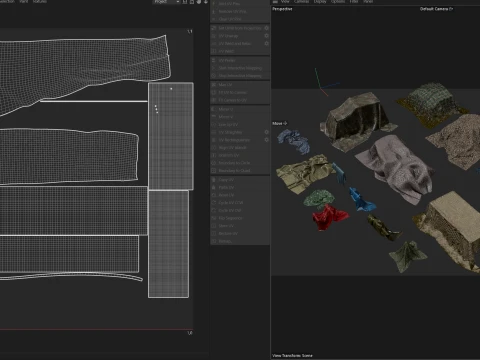The image size is (480, 360).
Task: Open the viewport Options menu
Action: coord(338,2)
